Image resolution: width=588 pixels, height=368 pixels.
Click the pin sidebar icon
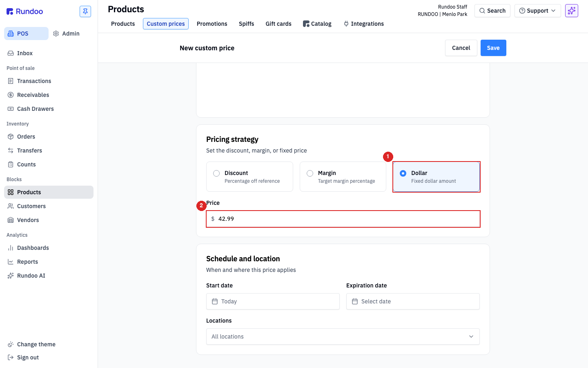85,11
